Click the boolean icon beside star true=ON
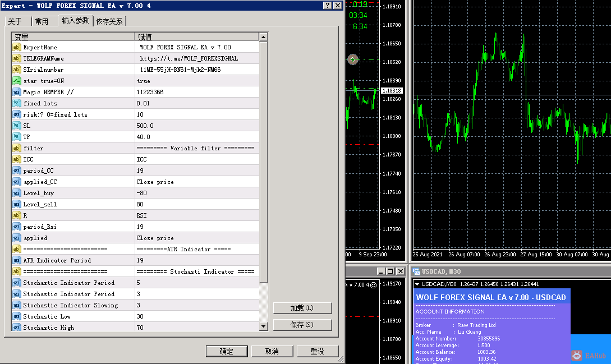Screen dimensions: 611x364 (16, 81)
